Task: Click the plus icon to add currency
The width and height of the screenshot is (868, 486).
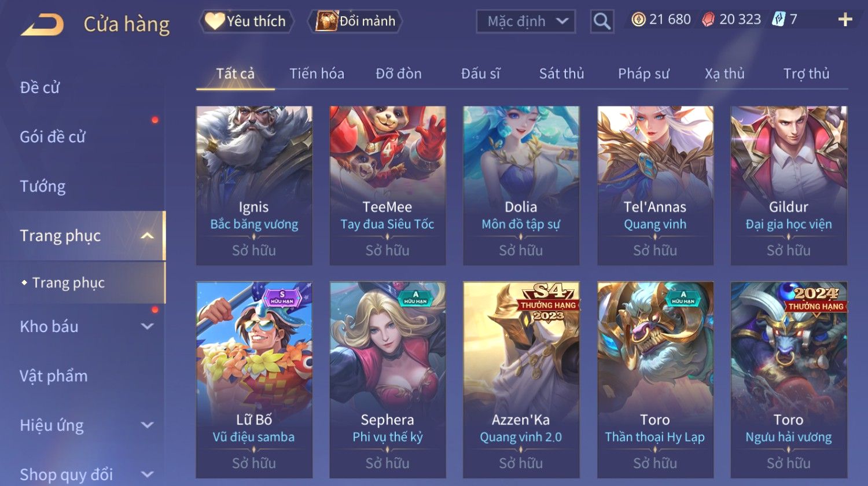Action: pos(845,20)
